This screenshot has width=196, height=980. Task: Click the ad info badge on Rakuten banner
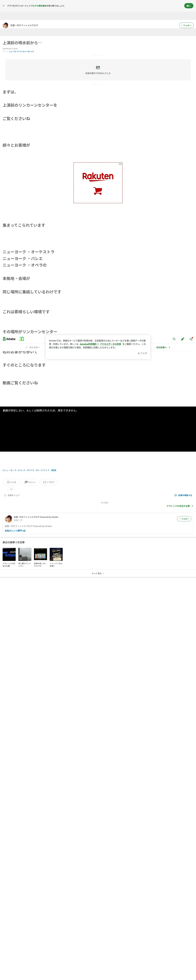[x=120, y=164]
